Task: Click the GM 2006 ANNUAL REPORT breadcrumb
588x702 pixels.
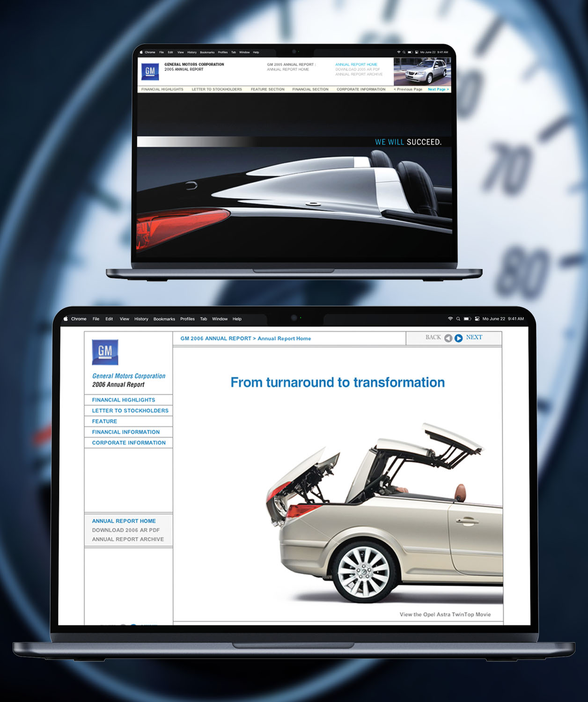Action: [x=216, y=338]
